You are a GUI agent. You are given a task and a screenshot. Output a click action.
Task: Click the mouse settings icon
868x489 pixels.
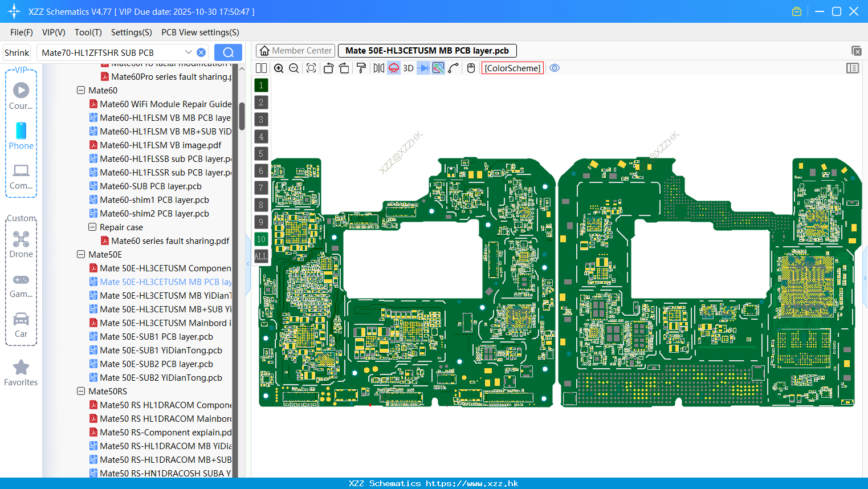click(471, 68)
